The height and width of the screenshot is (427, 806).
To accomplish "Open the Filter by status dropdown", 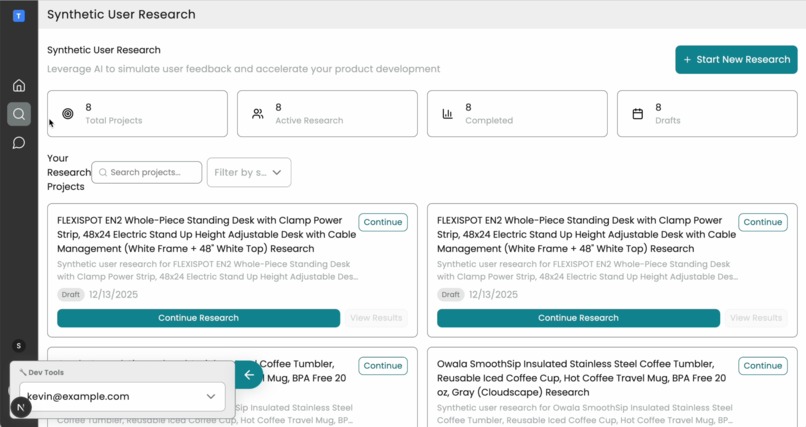I will pos(249,172).
